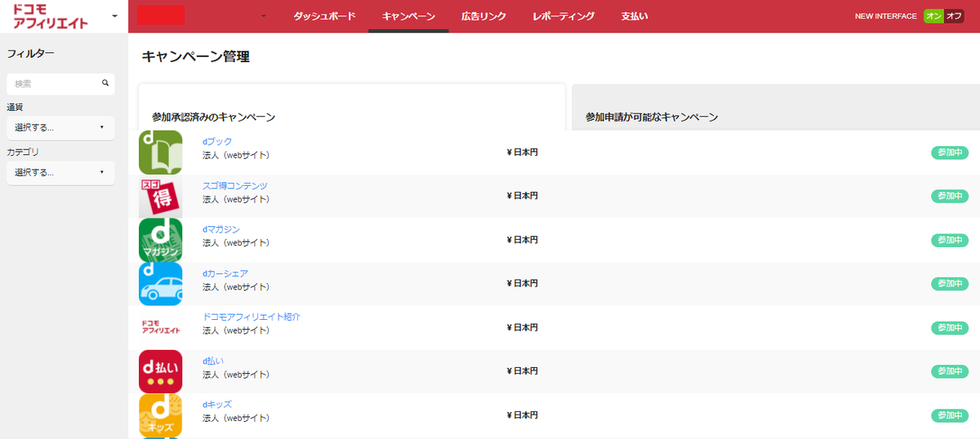Switch new interface to オフ
The image size is (980, 439).
click(x=954, y=16)
